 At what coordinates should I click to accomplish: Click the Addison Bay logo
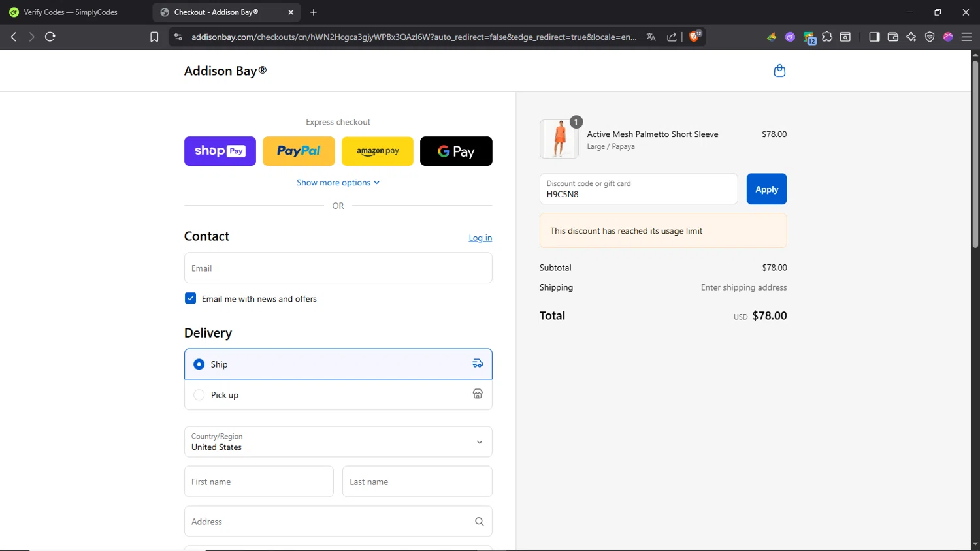point(225,71)
